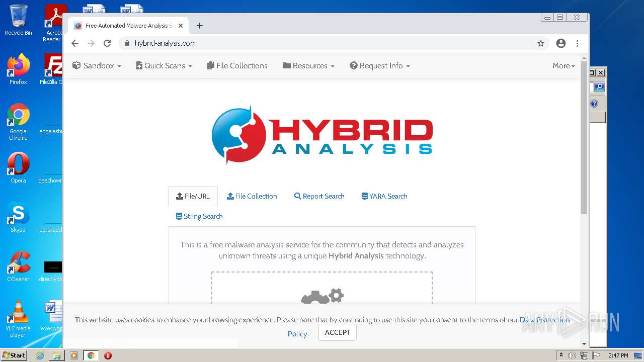This screenshot has height=362, width=644.
Task: Bookmark this page with the star icon
Action: tap(541, 43)
